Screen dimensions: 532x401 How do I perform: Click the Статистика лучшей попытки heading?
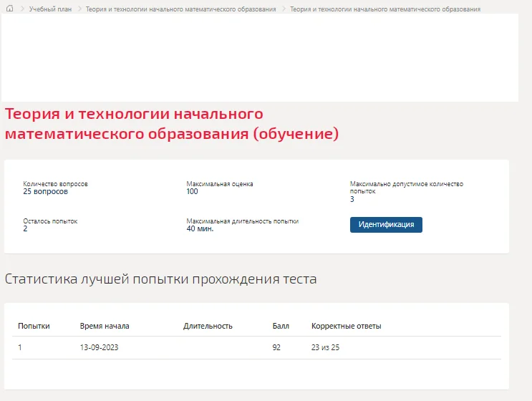point(161,279)
